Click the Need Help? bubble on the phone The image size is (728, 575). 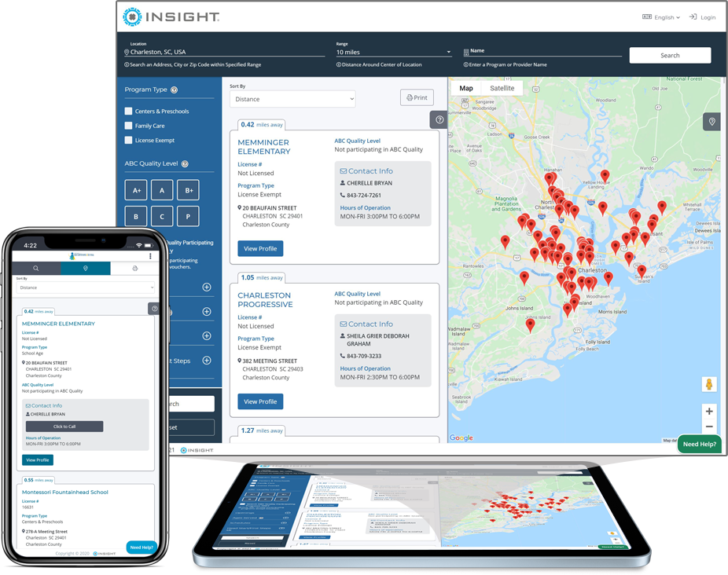click(142, 548)
